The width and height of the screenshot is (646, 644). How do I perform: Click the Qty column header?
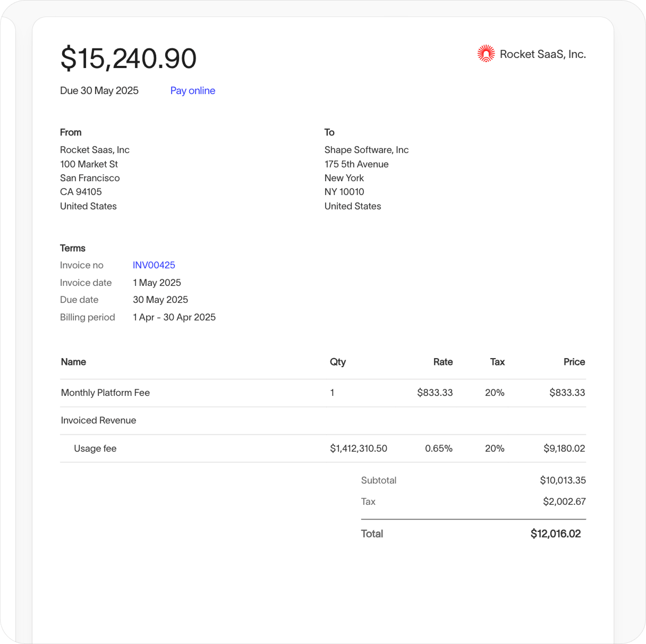338,362
